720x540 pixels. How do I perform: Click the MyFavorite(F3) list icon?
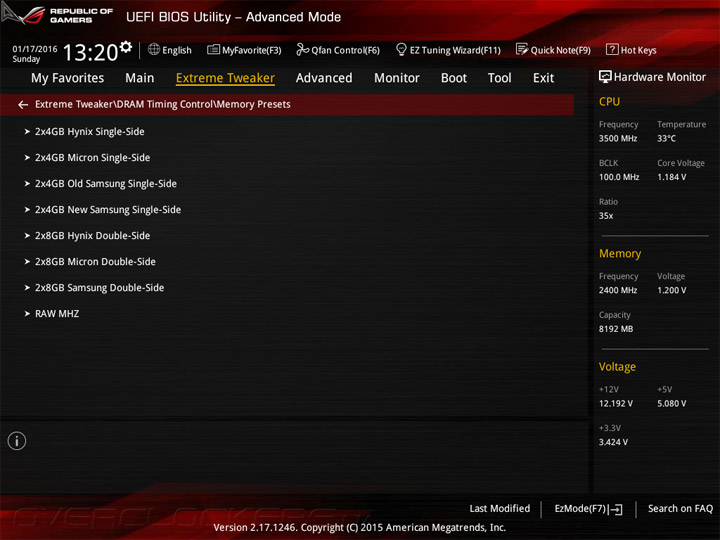click(x=214, y=49)
